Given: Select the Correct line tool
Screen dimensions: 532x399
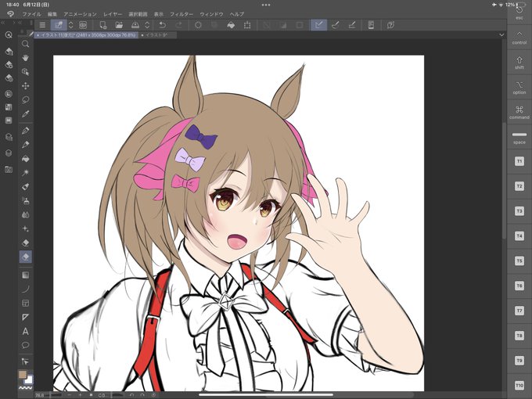Looking at the screenshot, I should click(26, 361).
